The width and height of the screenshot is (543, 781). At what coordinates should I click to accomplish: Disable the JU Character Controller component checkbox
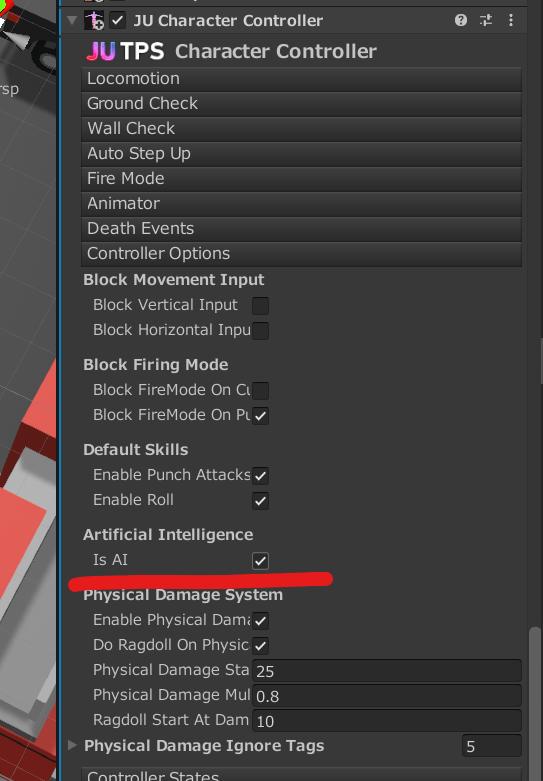(118, 20)
